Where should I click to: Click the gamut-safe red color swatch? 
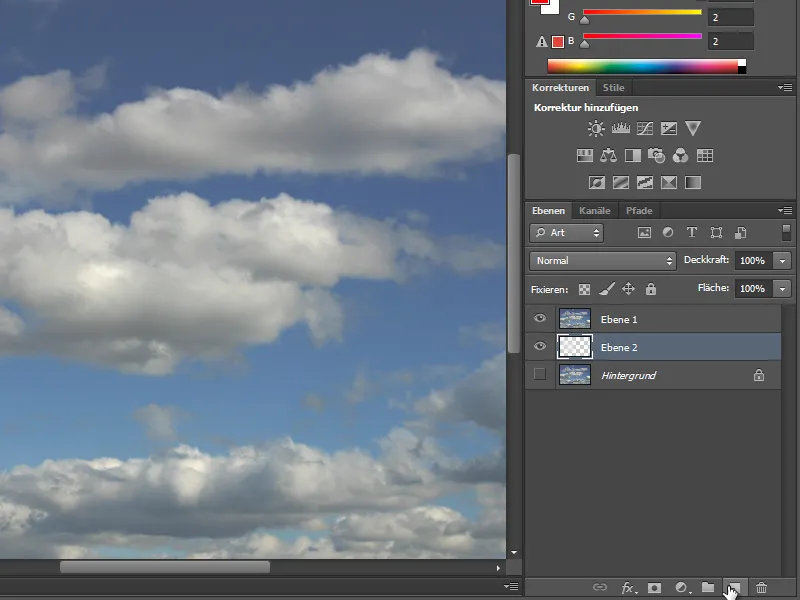point(558,42)
